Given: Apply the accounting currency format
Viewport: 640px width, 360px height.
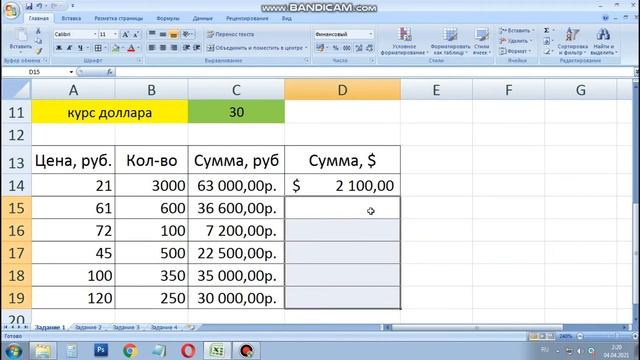Looking at the screenshot, I should [x=321, y=48].
